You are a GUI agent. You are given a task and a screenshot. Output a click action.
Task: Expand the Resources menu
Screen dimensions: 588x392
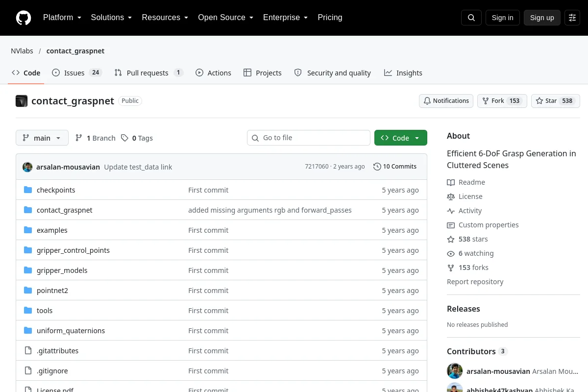pyautogui.click(x=165, y=18)
